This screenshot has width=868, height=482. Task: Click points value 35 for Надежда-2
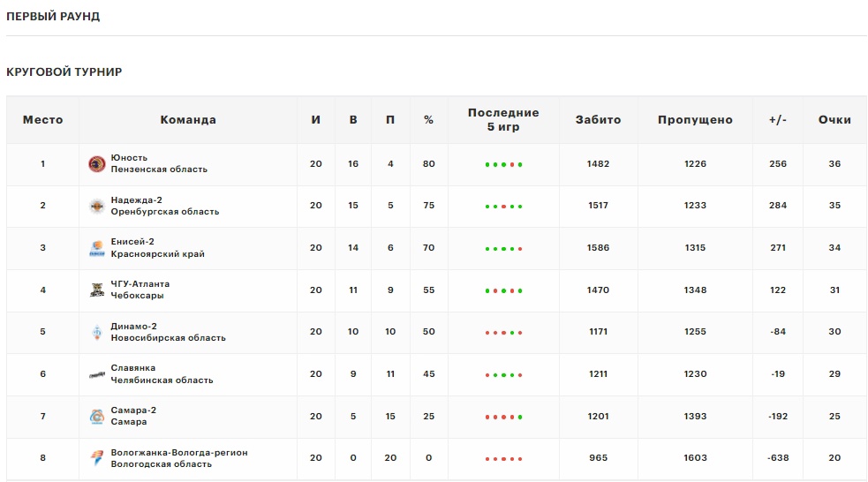coord(834,206)
